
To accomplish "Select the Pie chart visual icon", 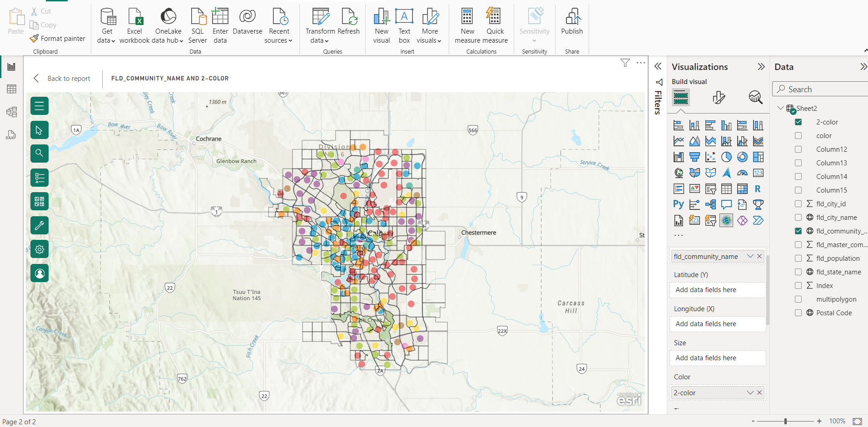I will pos(727,157).
